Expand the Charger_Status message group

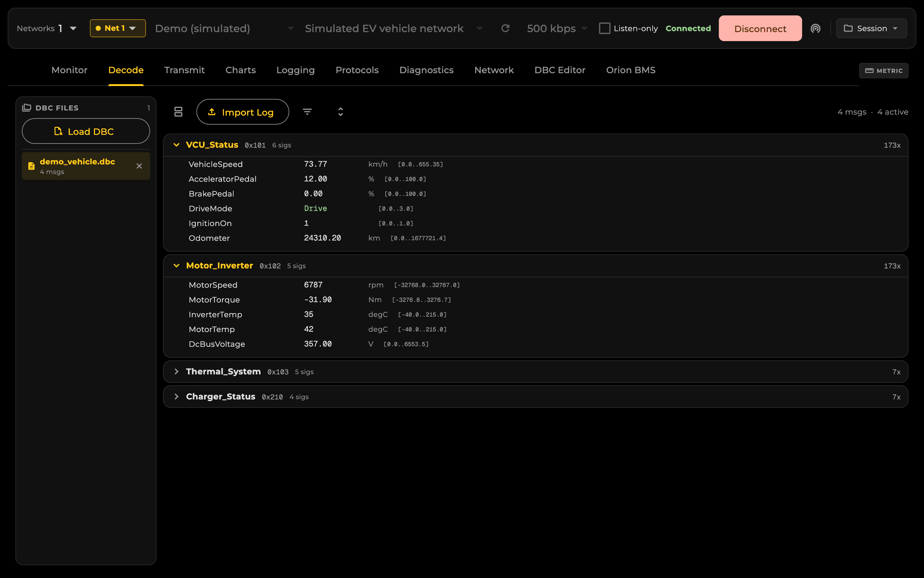point(176,397)
